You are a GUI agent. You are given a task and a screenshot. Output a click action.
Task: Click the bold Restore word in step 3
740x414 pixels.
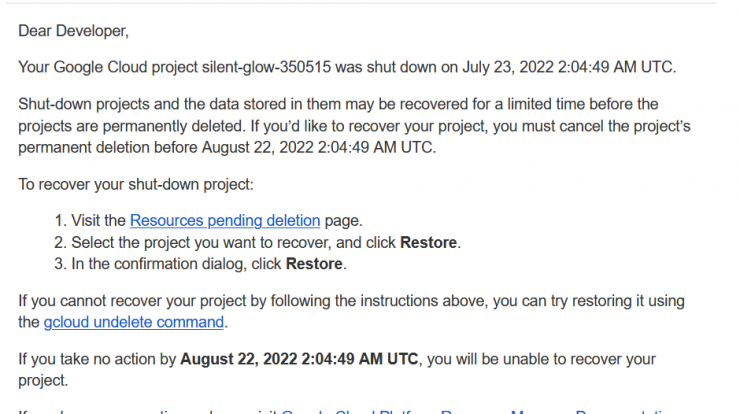click(314, 264)
